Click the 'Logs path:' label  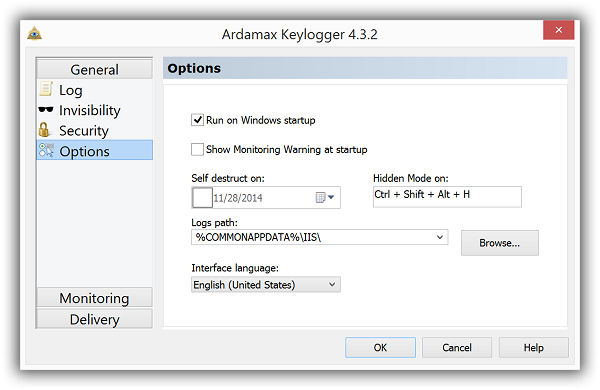214,222
